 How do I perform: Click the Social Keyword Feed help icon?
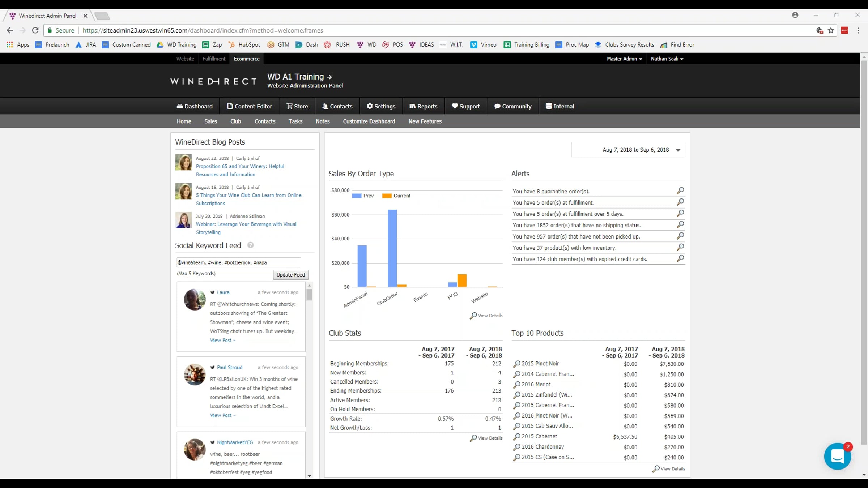click(x=250, y=245)
